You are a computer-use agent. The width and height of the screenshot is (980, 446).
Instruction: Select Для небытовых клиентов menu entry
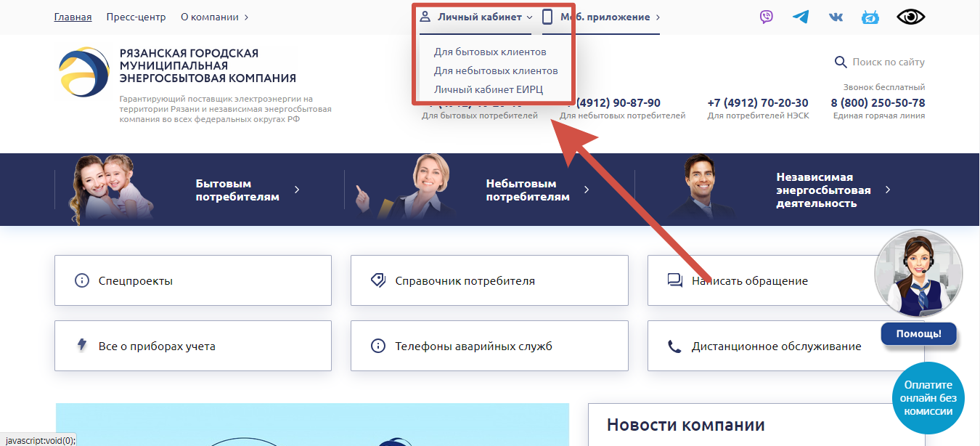pyautogui.click(x=496, y=70)
